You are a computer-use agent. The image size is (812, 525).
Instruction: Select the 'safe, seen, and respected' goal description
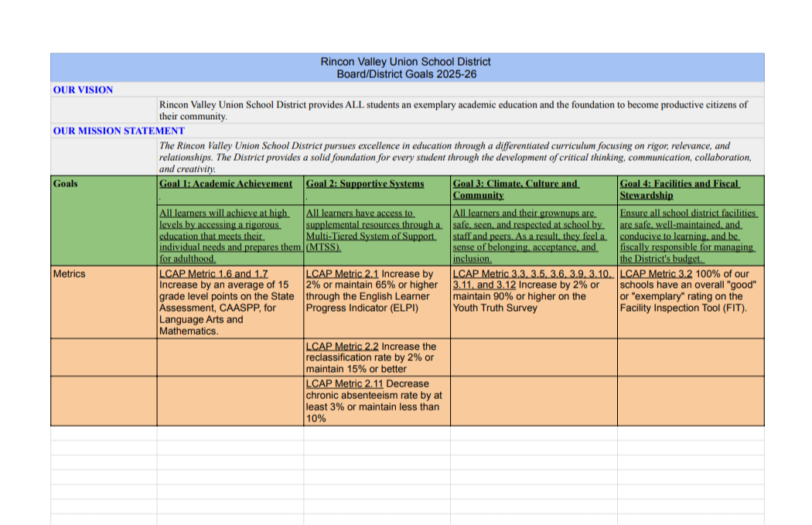click(x=528, y=236)
